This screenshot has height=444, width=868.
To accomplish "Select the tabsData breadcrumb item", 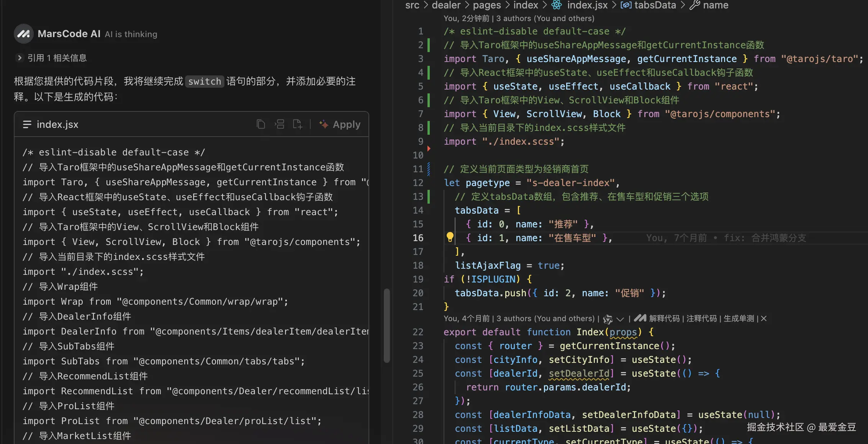I will (655, 5).
